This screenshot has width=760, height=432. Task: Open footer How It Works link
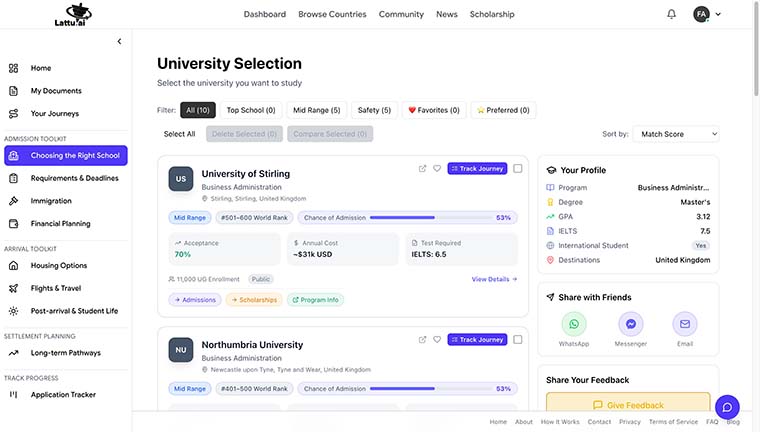point(560,422)
